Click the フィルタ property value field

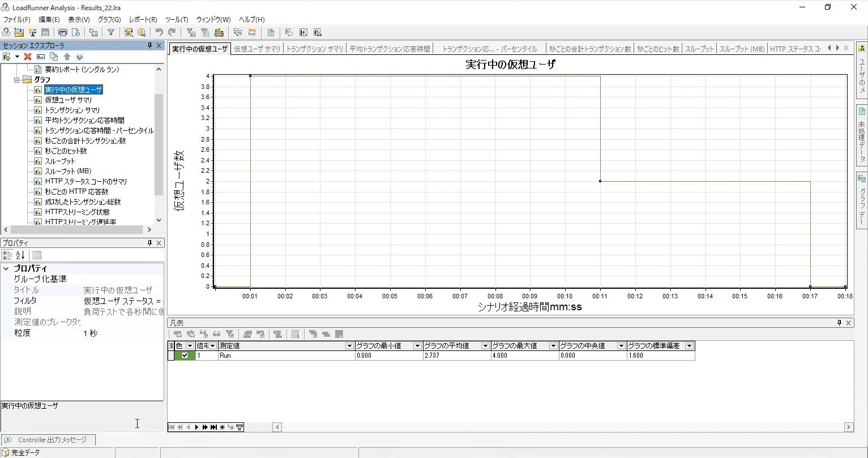click(x=123, y=301)
